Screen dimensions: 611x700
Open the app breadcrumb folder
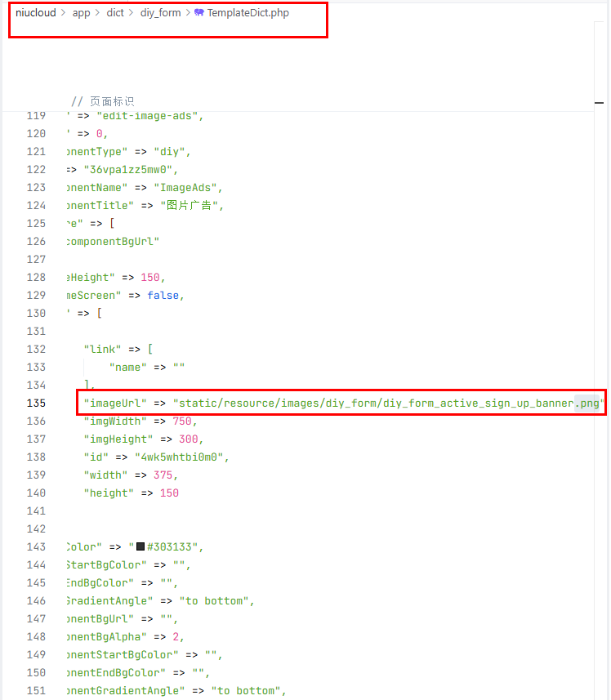coord(81,13)
